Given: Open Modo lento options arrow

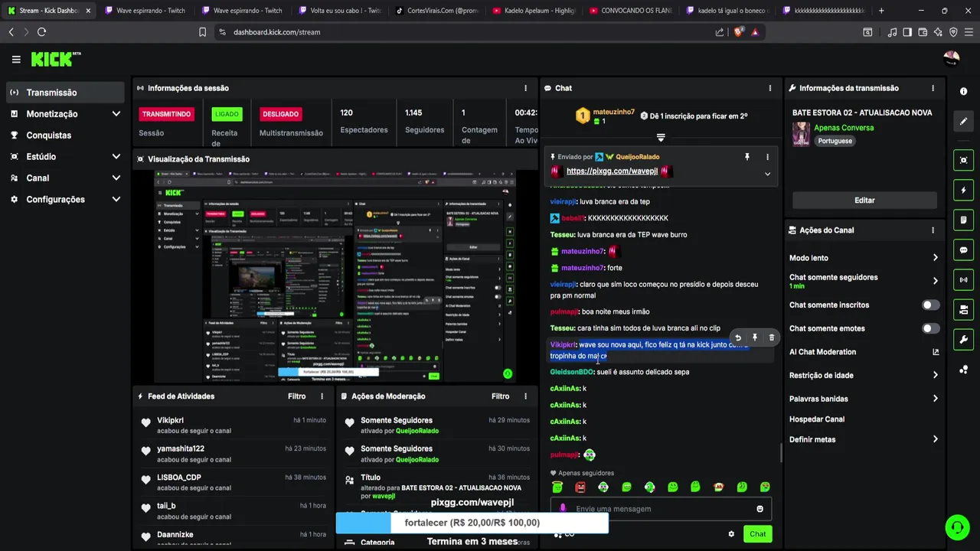Looking at the screenshot, I should point(935,258).
